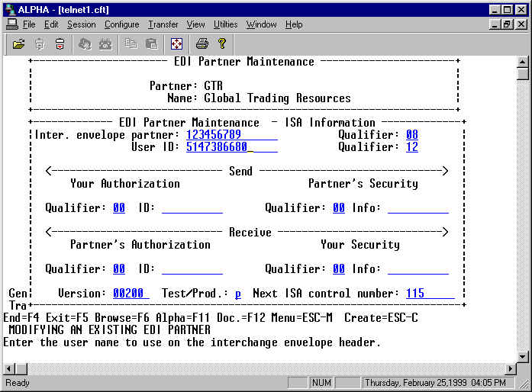Click the Next ISA control number field

click(429, 294)
